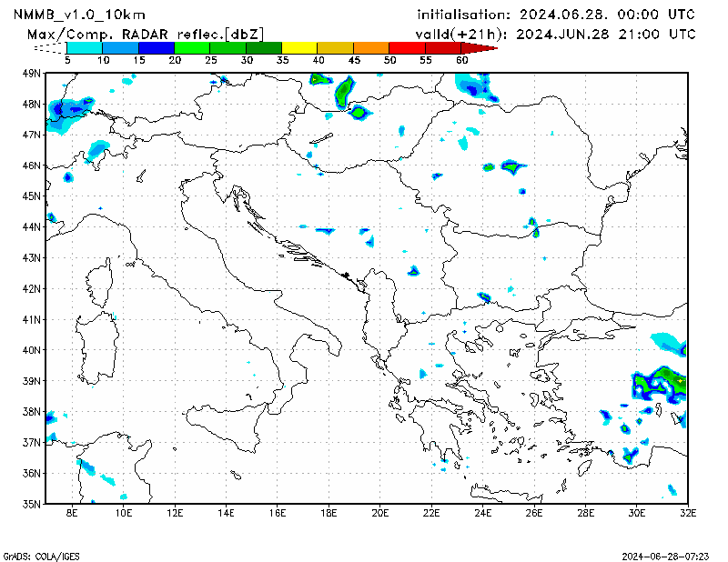This screenshot has width=728, height=562.
Task: Select the orange 45–50 dBZ legend swatch
Action: 371,46
